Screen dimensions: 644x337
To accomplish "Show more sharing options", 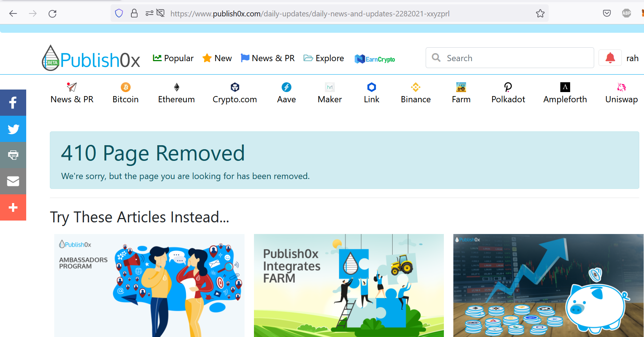I will 13,207.
